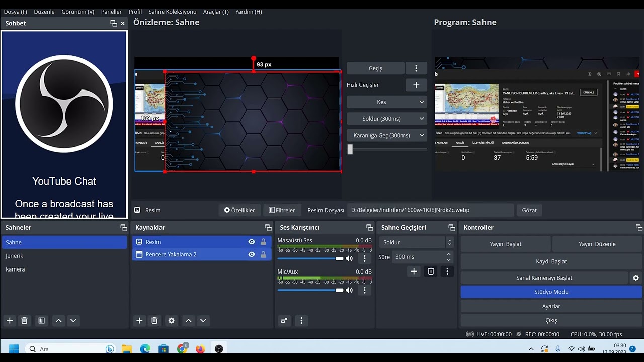644x362 pixels.
Task: Increase or decrease the Süre 300 ms stepper
Action: click(449, 257)
